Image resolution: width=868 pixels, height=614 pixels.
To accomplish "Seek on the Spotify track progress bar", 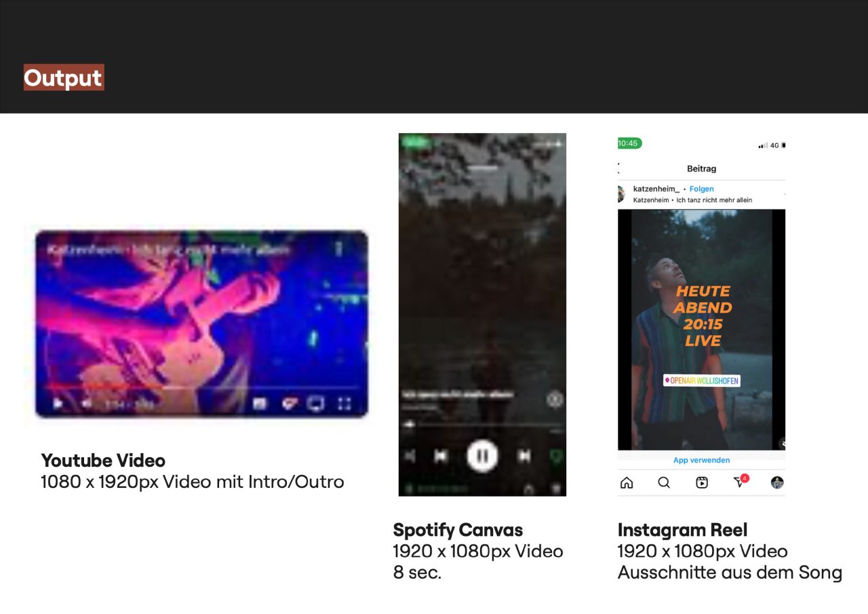I will 482,425.
